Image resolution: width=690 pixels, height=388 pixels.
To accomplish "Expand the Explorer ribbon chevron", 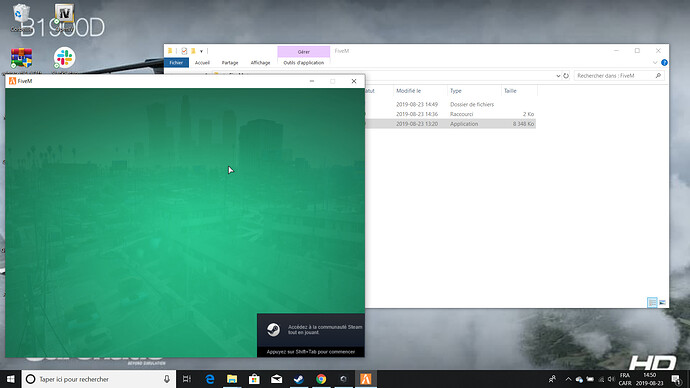I will 655,63.
